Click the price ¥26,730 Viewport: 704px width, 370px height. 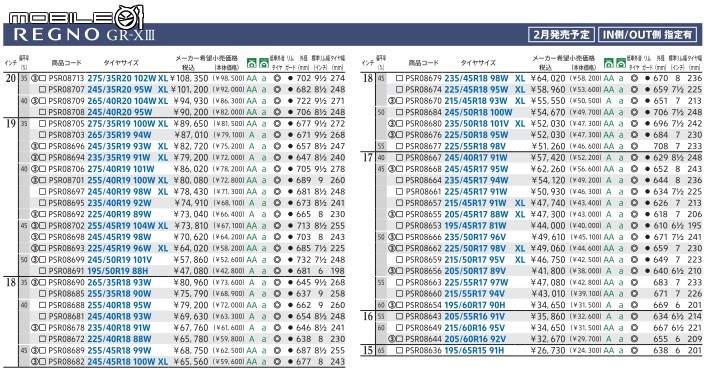548,350
